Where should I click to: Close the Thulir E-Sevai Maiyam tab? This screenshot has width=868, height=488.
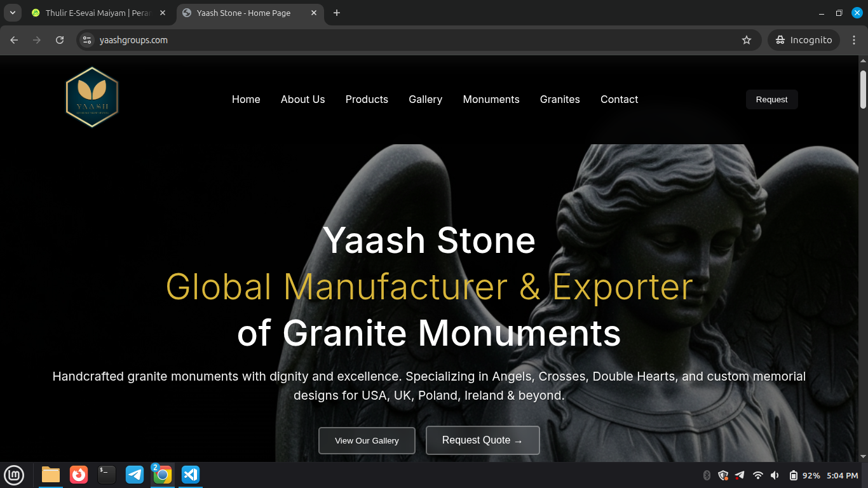click(162, 13)
